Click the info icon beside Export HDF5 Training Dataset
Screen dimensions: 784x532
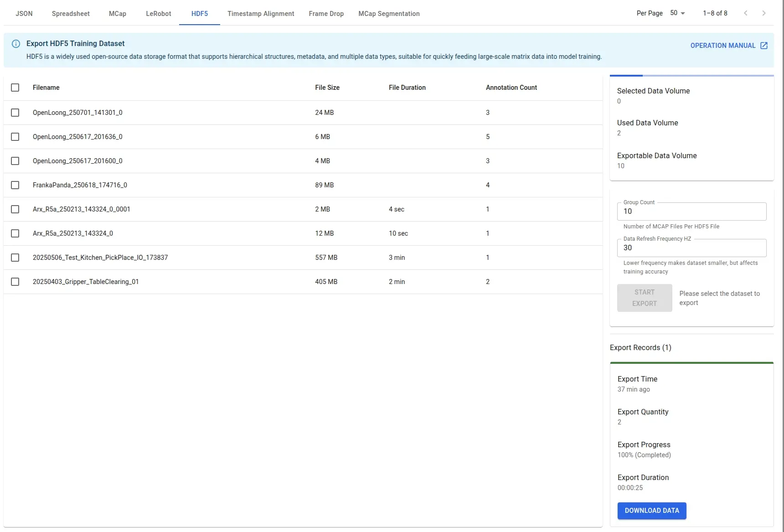16,44
